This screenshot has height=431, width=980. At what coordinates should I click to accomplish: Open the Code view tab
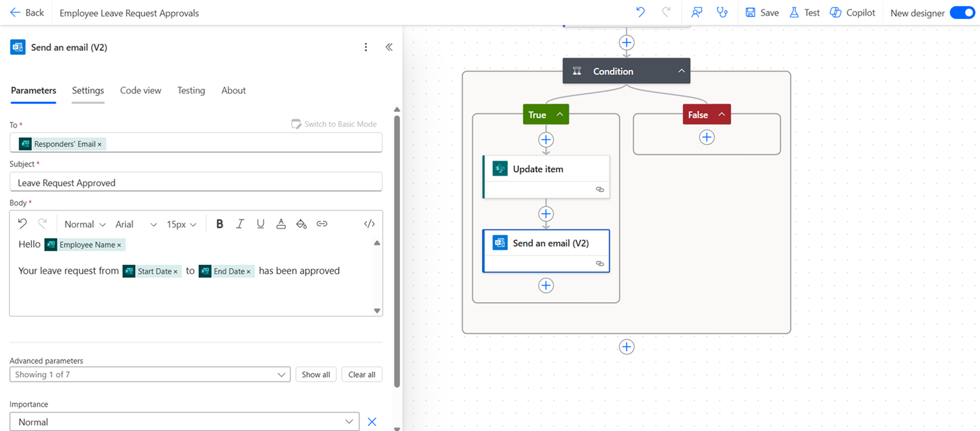(140, 90)
